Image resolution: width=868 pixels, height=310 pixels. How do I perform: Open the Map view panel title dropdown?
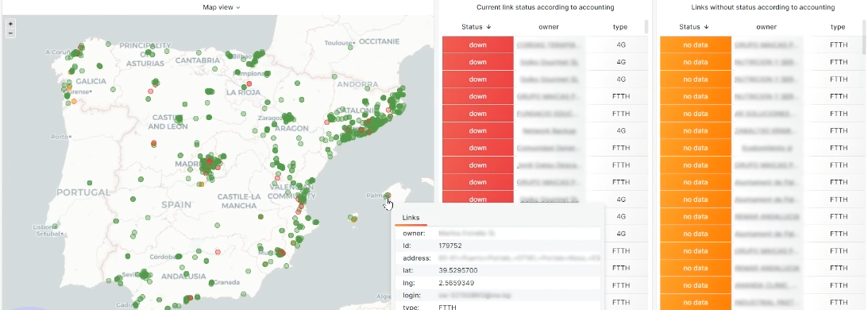tap(221, 7)
